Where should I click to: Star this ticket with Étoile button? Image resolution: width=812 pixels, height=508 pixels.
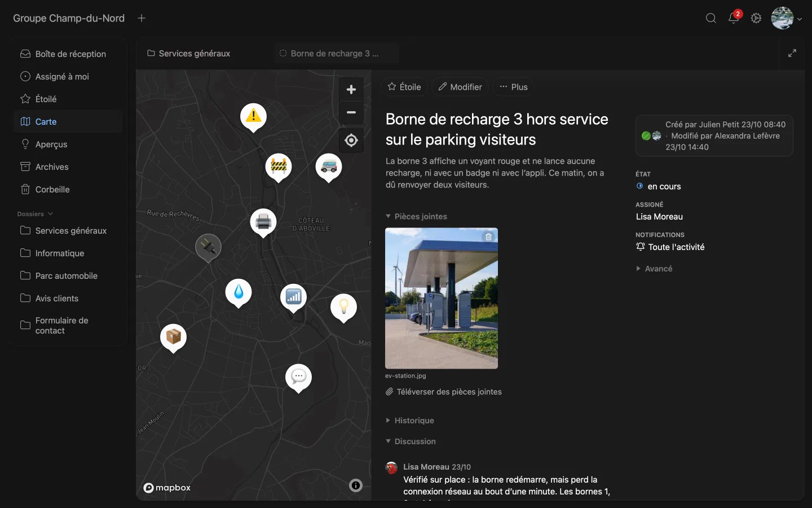tap(404, 87)
